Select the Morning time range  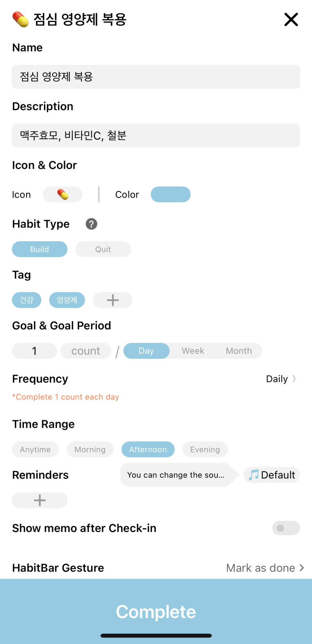[90, 449]
